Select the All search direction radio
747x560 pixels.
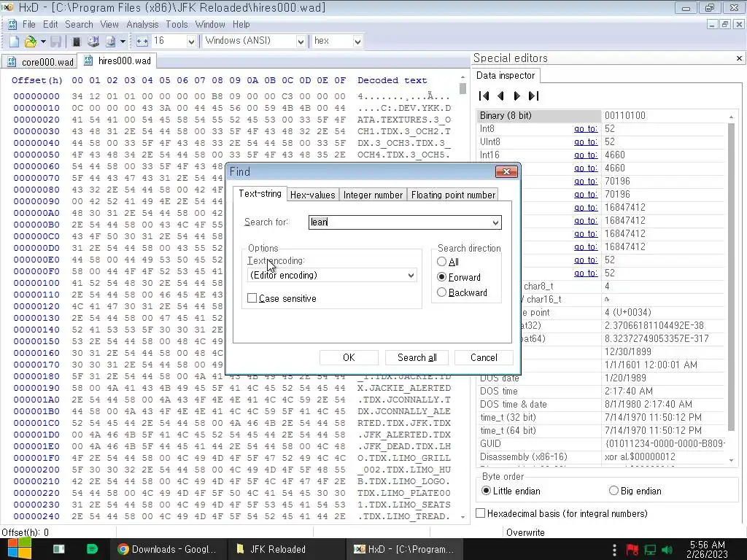pyautogui.click(x=441, y=262)
